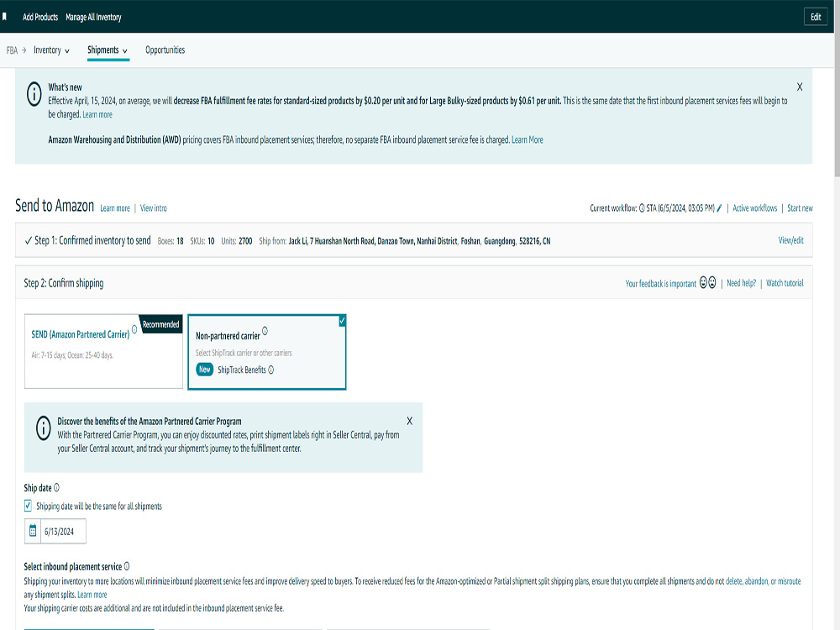Click Start new workflow link
The height and width of the screenshot is (630, 840).
[800, 207]
